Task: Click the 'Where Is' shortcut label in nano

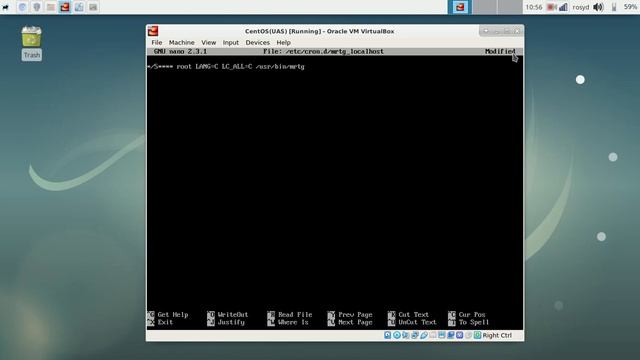Action: pyautogui.click(x=293, y=322)
